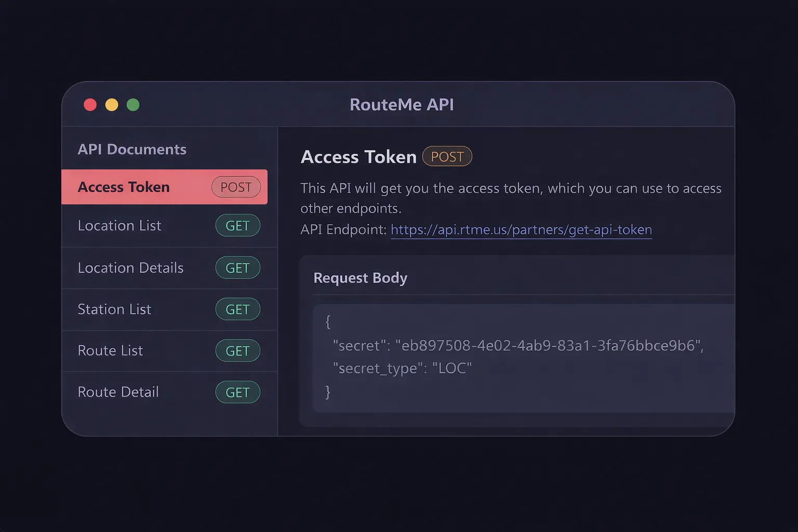Open the get-api-token endpoint link
The width and height of the screenshot is (798, 532).
(x=521, y=229)
